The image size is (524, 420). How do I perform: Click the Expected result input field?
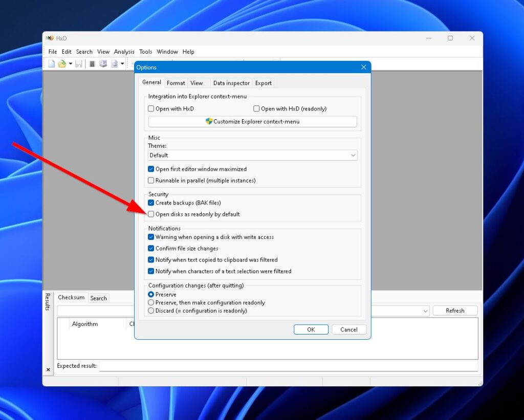[287, 366]
